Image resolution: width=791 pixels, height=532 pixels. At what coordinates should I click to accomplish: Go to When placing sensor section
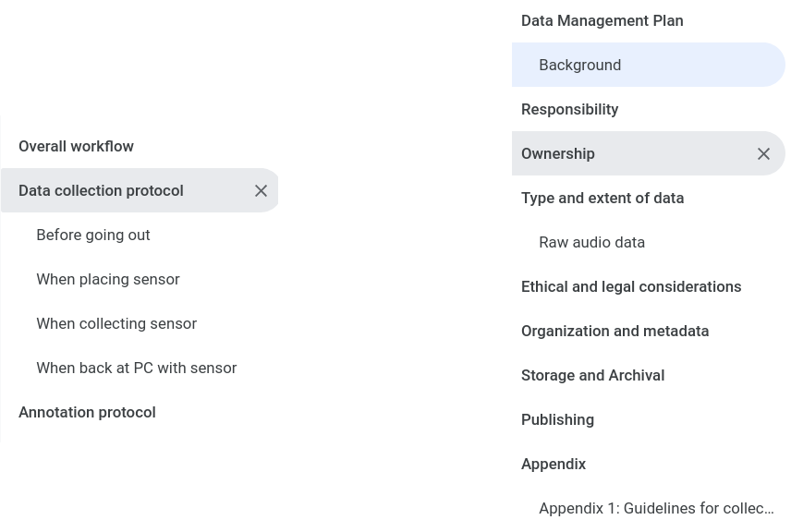click(x=107, y=279)
